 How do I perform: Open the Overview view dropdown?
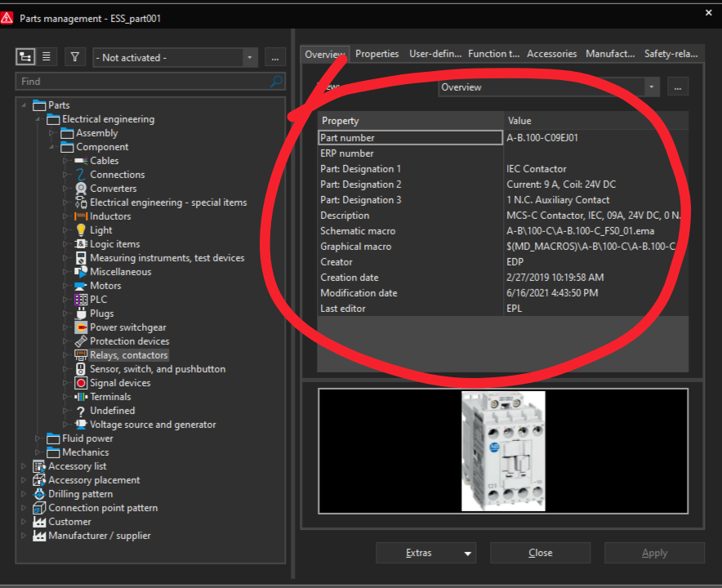[x=651, y=87]
